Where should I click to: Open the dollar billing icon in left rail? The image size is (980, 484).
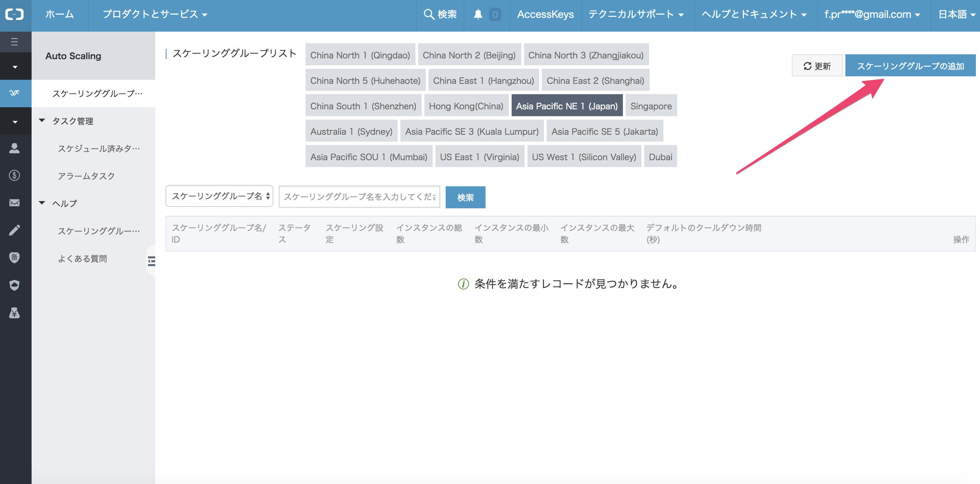click(x=14, y=175)
